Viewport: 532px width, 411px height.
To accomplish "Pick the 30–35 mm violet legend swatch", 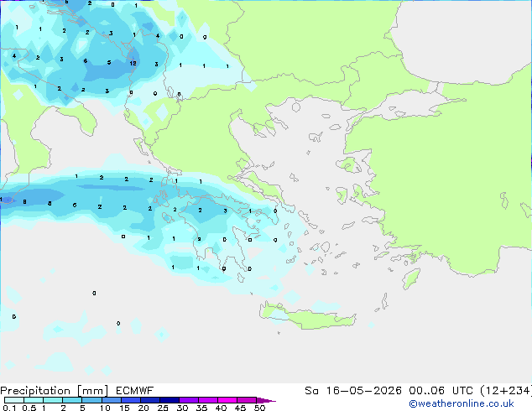I will click(188, 400).
